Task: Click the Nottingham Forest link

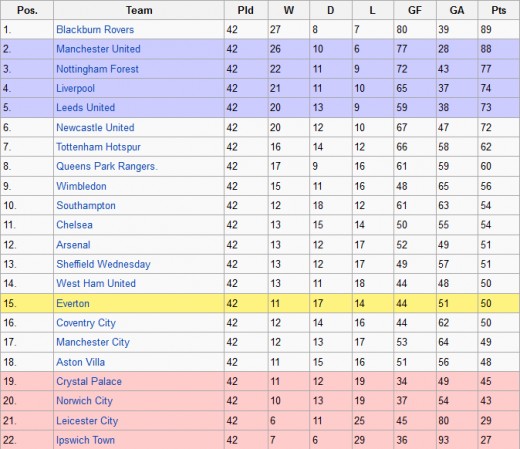Action: click(97, 69)
